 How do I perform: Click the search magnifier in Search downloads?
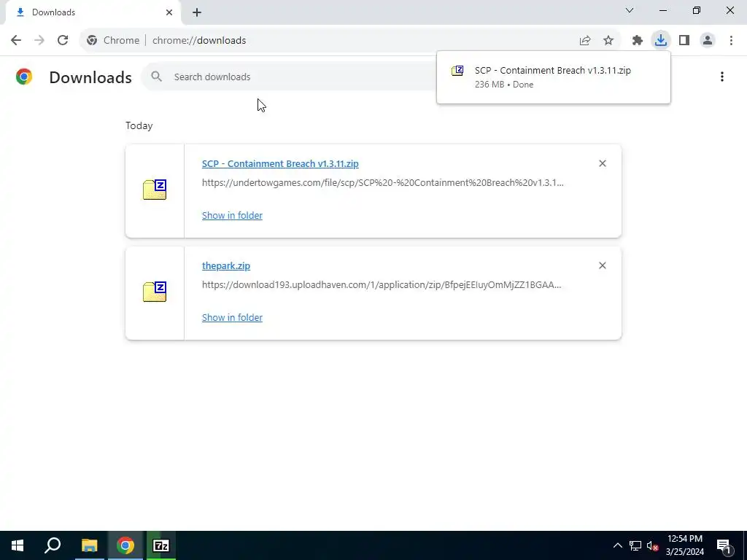156,76
